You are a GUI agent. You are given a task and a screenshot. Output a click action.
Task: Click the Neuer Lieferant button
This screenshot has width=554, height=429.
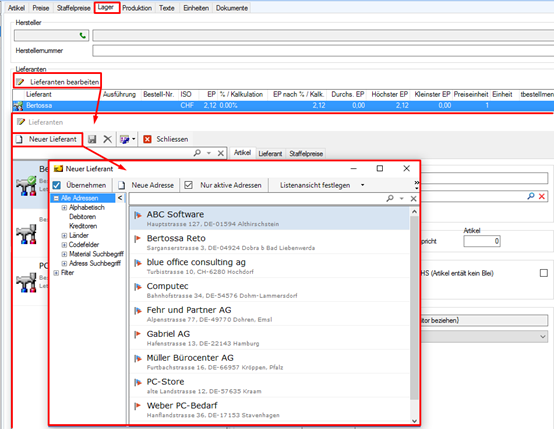point(47,139)
